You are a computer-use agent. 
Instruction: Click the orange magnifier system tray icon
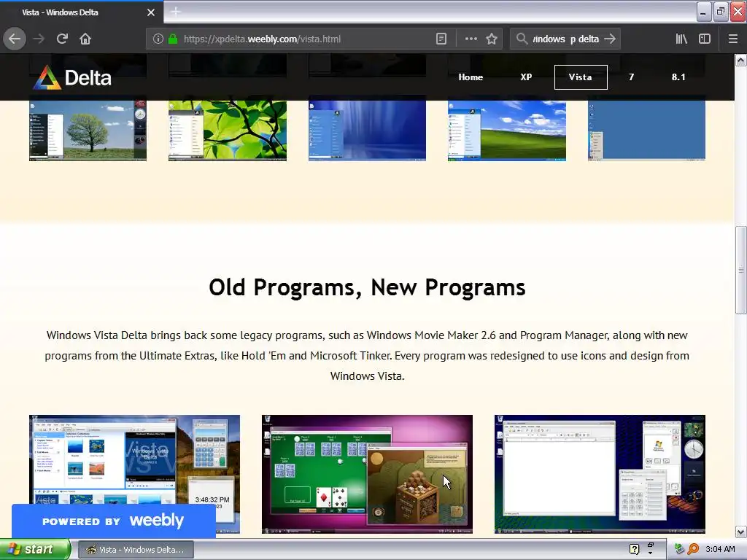coord(693,549)
